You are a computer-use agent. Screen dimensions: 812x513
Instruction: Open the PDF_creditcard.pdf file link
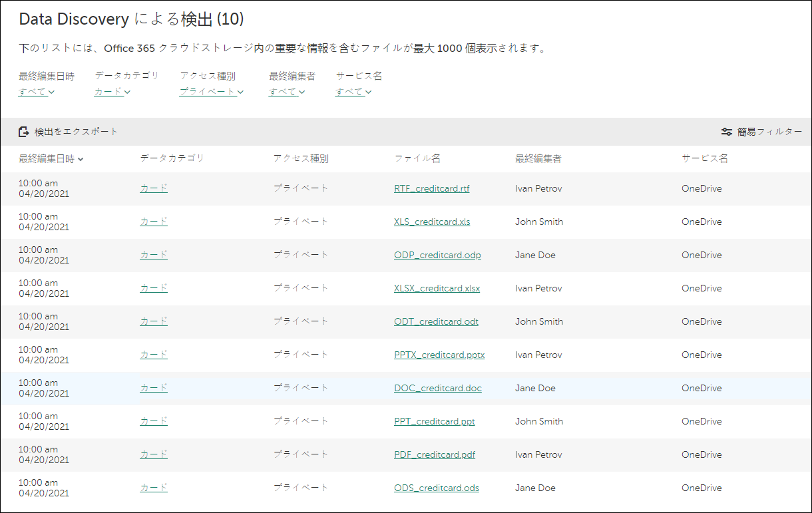pos(434,454)
